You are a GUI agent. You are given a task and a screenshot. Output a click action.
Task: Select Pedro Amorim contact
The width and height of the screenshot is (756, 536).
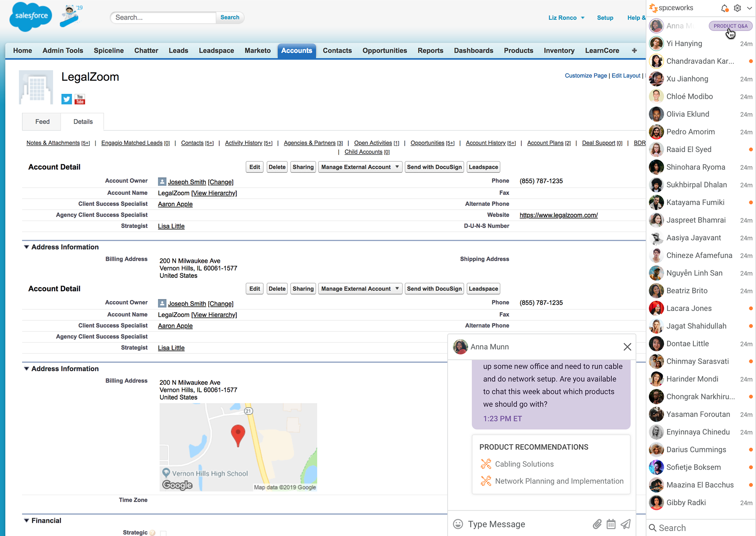[701, 132]
